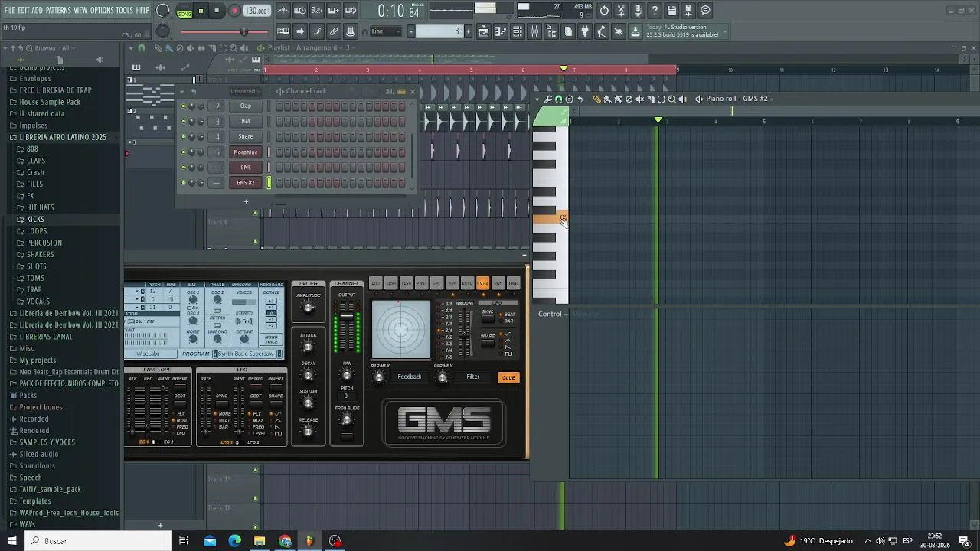Click the channel rack step/bars view icon
Image resolution: width=980 pixels, height=551 pixels.
[401, 91]
